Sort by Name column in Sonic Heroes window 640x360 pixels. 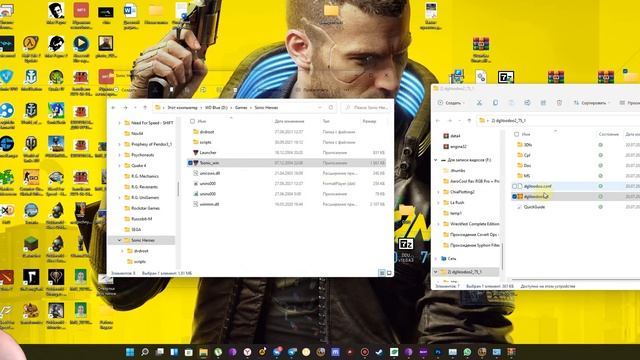tap(202, 121)
